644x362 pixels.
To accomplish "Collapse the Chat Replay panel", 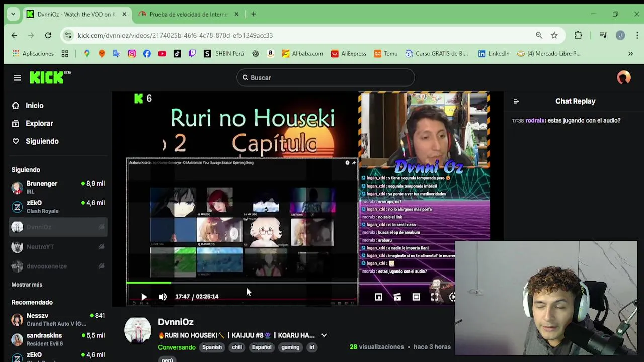I will click(x=516, y=101).
